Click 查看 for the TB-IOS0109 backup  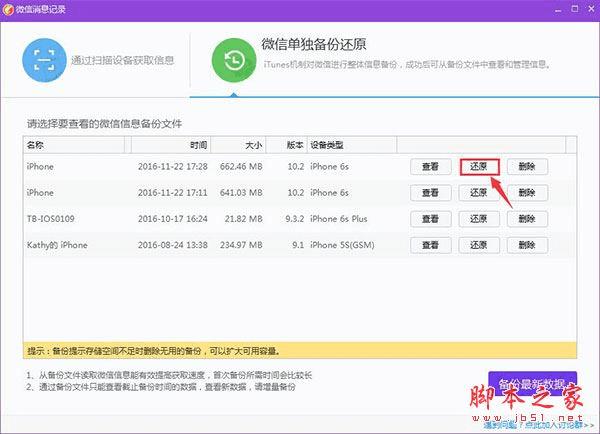click(x=430, y=219)
